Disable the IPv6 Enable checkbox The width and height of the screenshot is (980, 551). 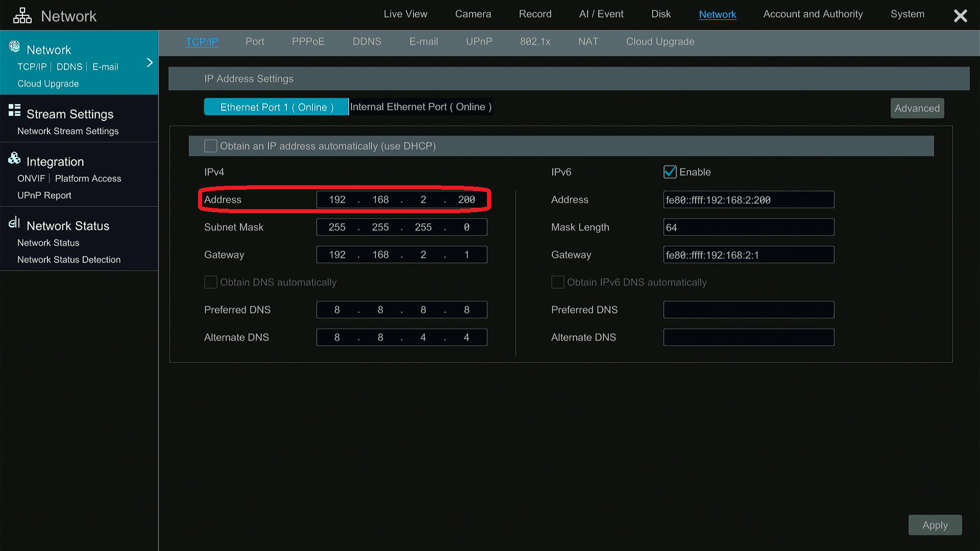tap(670, 171)
